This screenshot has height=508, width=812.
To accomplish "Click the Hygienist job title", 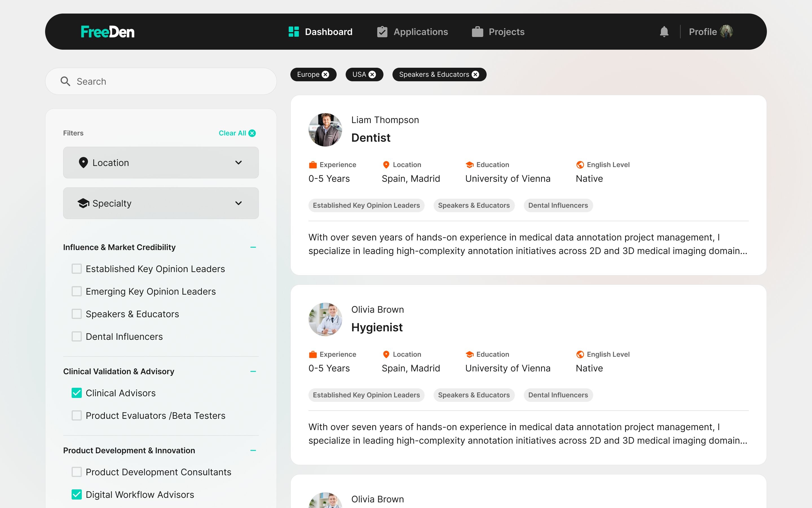I will pos(377,328).
